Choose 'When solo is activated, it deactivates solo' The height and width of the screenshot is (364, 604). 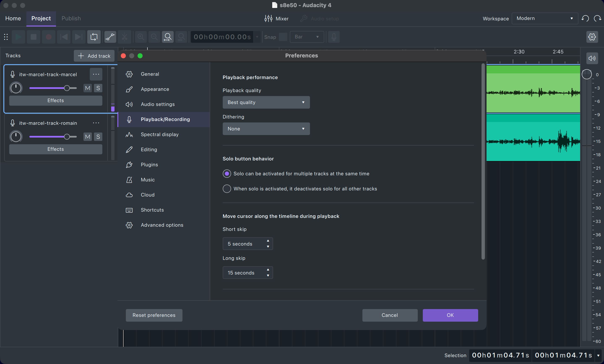pyautogui.click(x=226, y=189)
